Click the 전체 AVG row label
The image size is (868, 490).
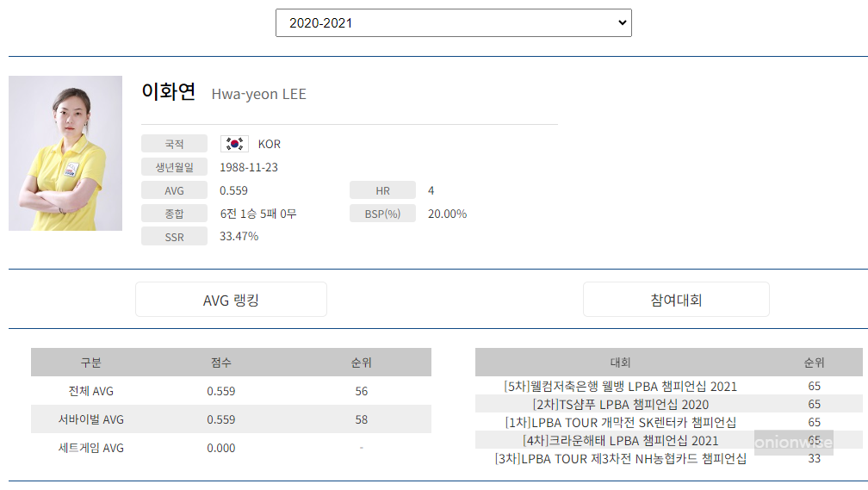click(x=90, y=391)
